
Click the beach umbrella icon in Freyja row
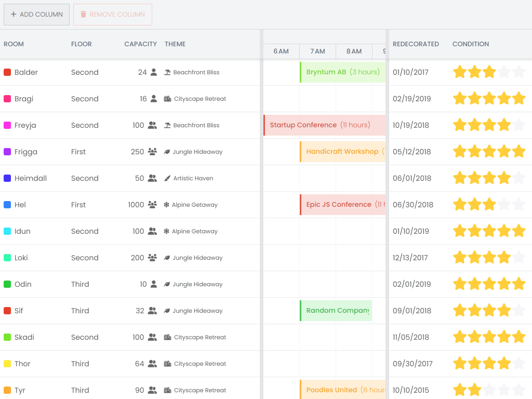click(167, 125)
